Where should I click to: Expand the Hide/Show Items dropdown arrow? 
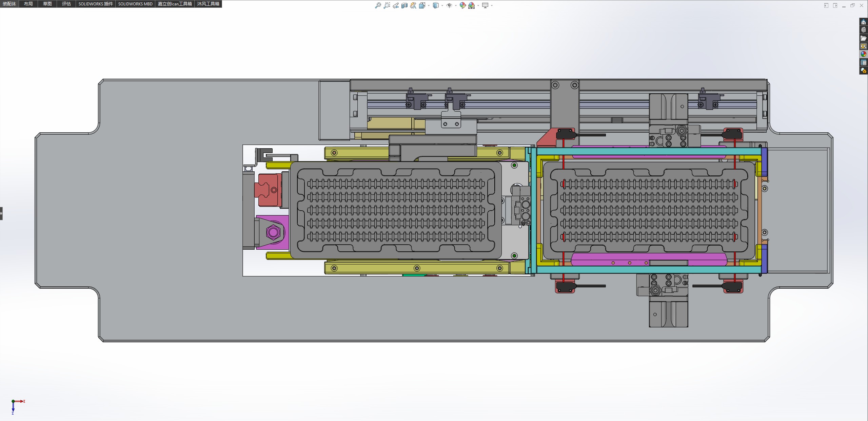(x=455, y=5)
